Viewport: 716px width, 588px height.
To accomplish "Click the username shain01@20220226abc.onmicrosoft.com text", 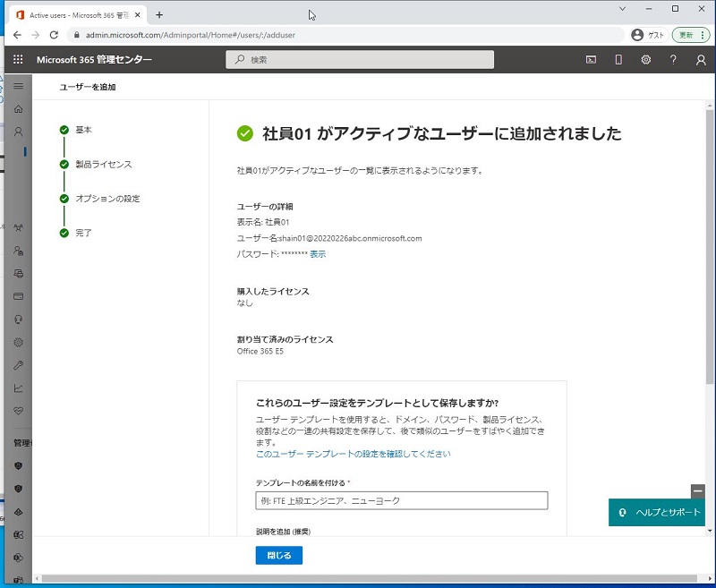I will point(350,238).
